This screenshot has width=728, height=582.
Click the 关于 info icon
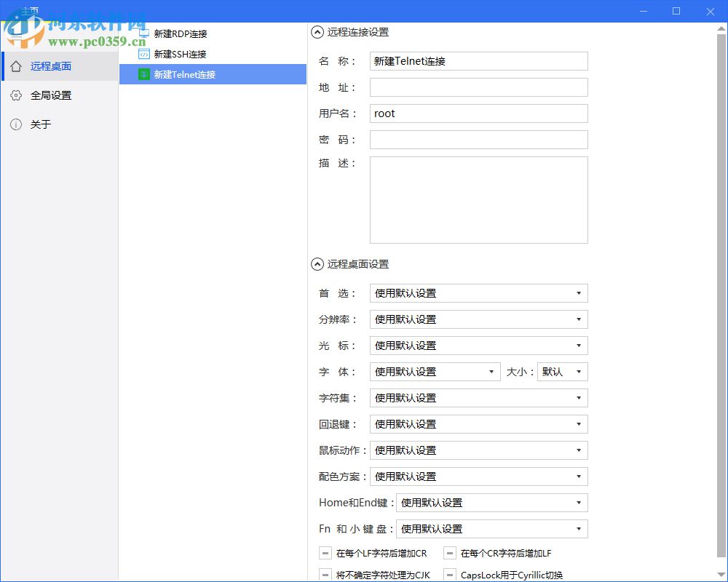pyautogui.click(x=16, y=124)
